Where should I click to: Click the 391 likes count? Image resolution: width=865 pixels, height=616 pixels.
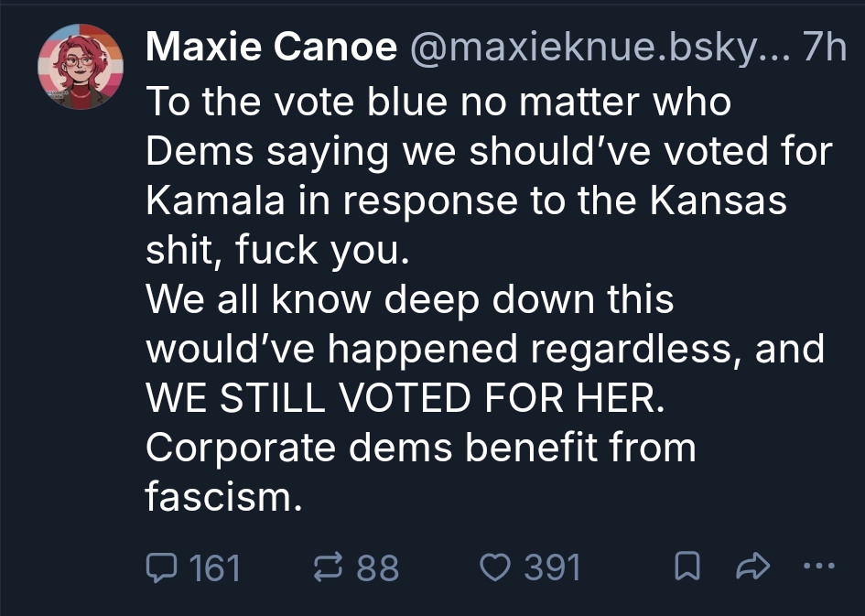[553, 567]
